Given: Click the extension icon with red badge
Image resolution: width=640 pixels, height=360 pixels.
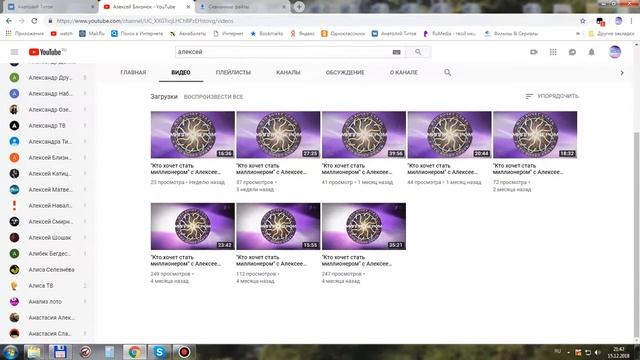Looking at the screenshot, I should pyautogui.click(x=600, y=21).
